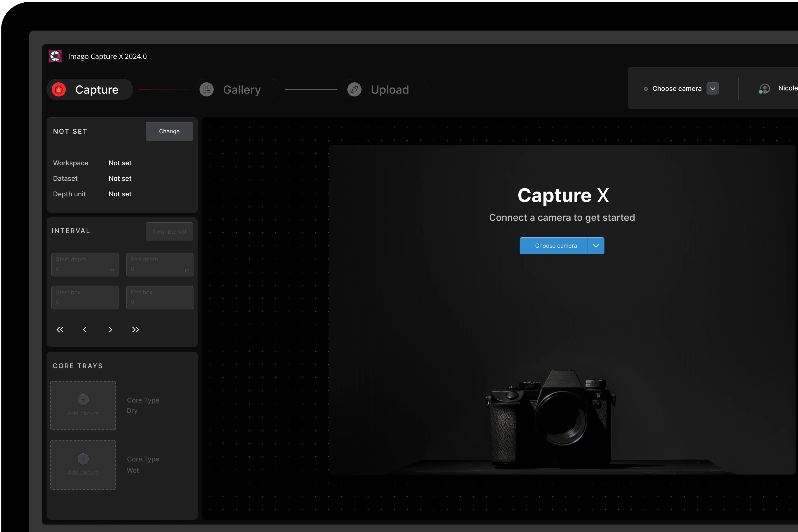This screenshot has height=532, width=798.
Task: Switch to the Gallery tab
Action: [x=238, y=90]
